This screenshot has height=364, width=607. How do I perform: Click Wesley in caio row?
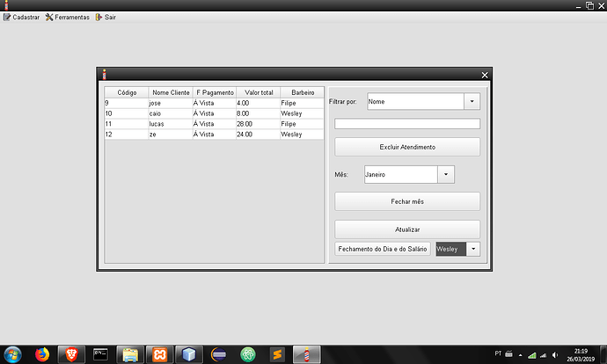(x=302, y=113)
